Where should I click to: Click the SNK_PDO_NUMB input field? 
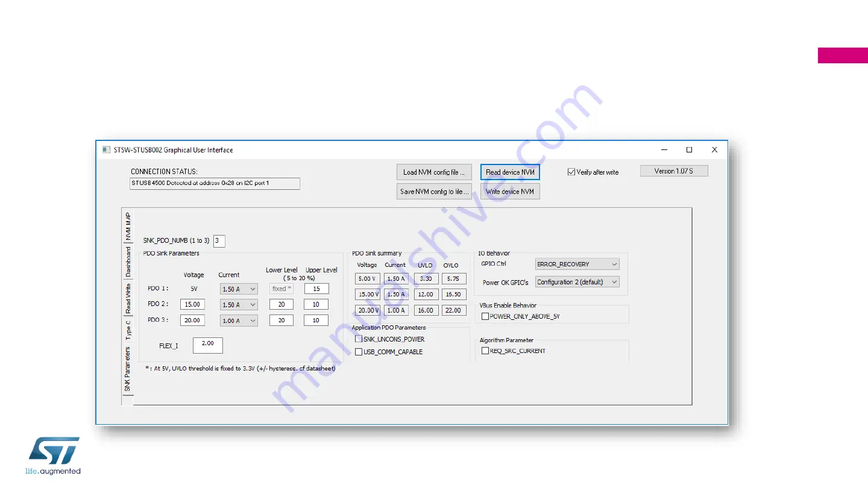point(219,241)
